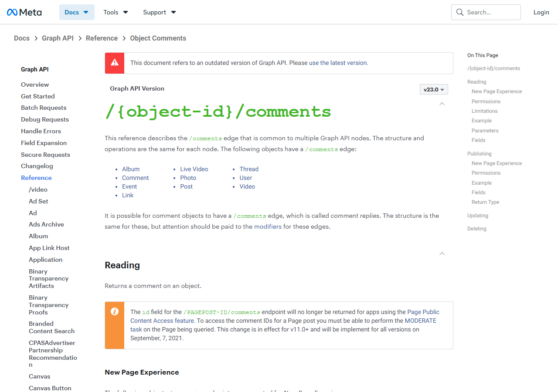Open App Link Host reference item
This screenshot has width=558, height=392.
coord(49,248)
